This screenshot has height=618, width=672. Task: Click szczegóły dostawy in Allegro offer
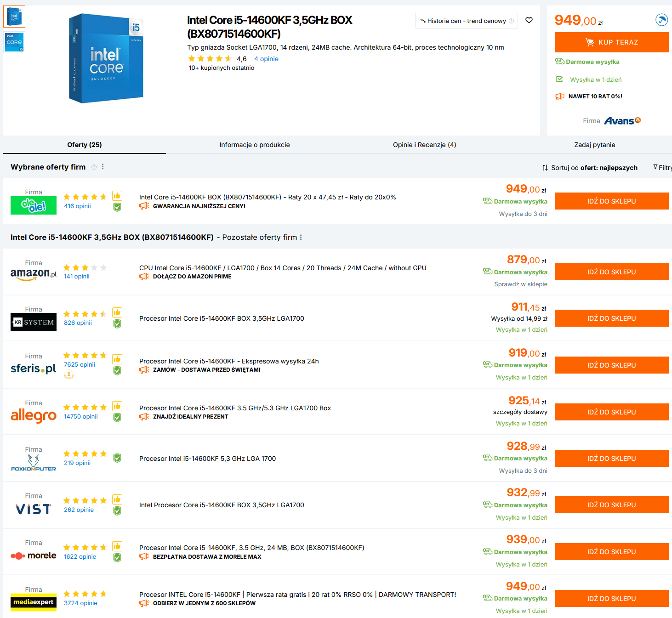[520, 412]
